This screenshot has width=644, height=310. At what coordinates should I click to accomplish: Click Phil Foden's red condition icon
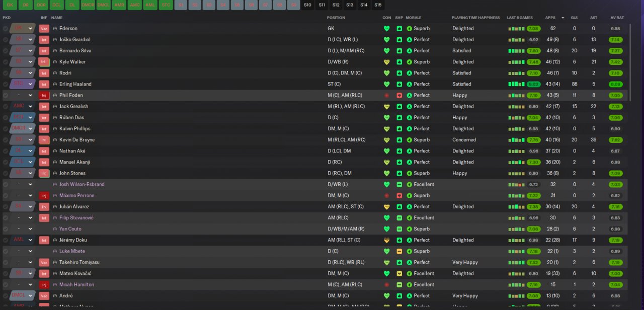pyautogui.click(x=386, y=95)
